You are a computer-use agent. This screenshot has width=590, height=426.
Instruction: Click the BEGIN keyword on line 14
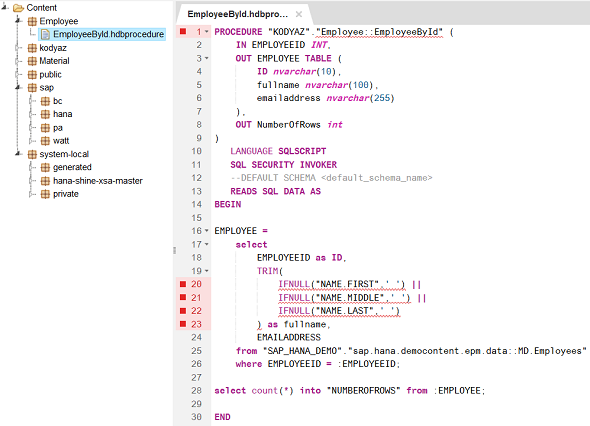tap(228, 204)
